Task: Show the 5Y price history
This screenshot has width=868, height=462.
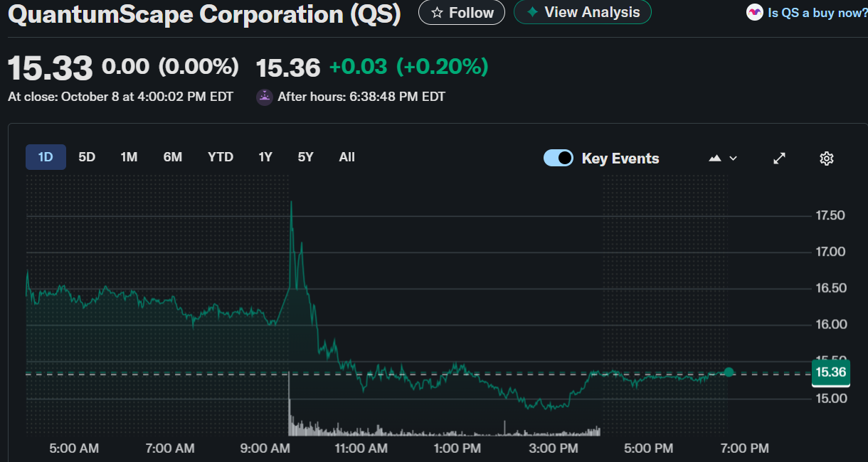Action: (305, 157)
